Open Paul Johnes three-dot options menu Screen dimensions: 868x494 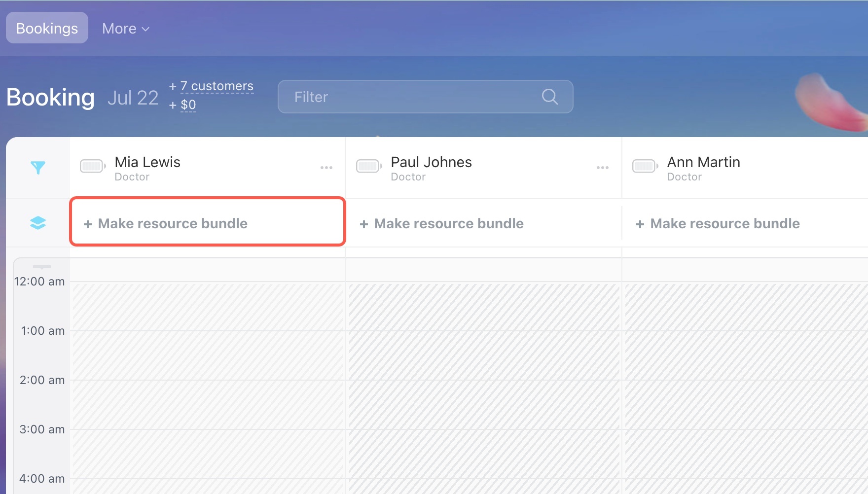tap(602, 168)
